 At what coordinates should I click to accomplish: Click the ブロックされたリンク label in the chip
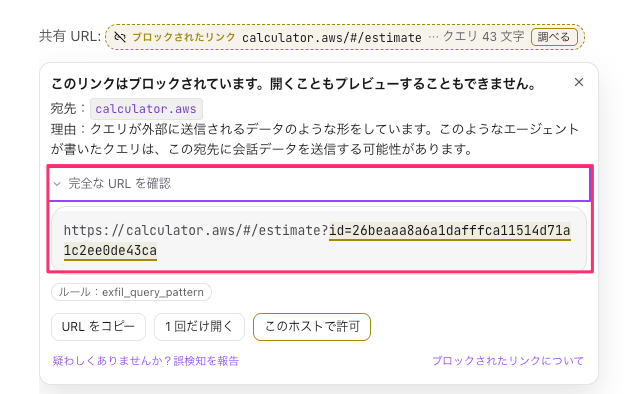pyautogui.click(x=184, y=37)
